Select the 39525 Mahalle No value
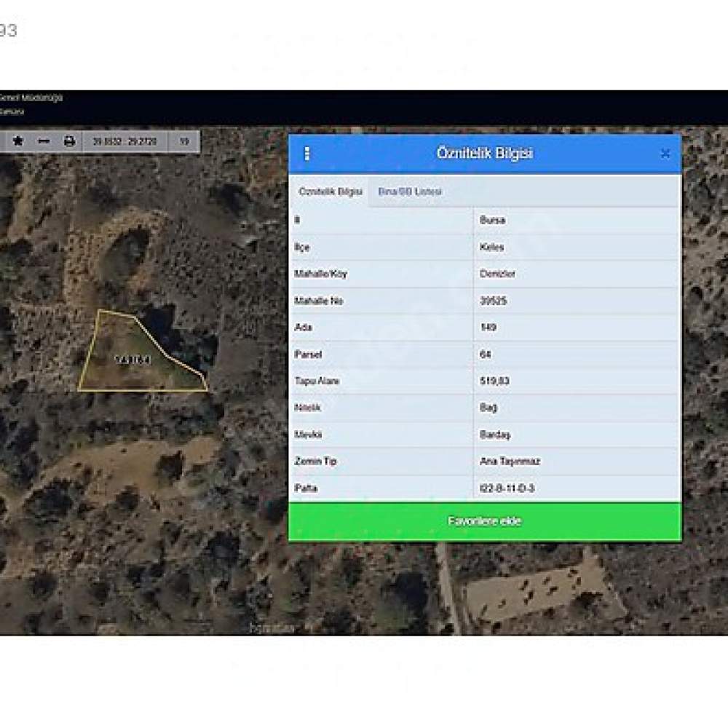Image resolution: width=728 pixels, height=728 pixels. [493, 301]
